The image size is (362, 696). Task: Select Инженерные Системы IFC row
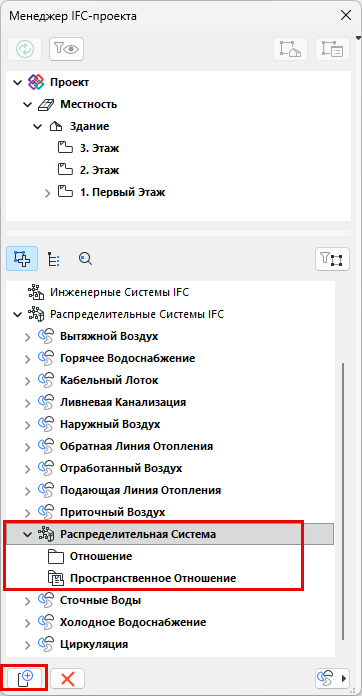pyautogui.click(x=171, y=293)
